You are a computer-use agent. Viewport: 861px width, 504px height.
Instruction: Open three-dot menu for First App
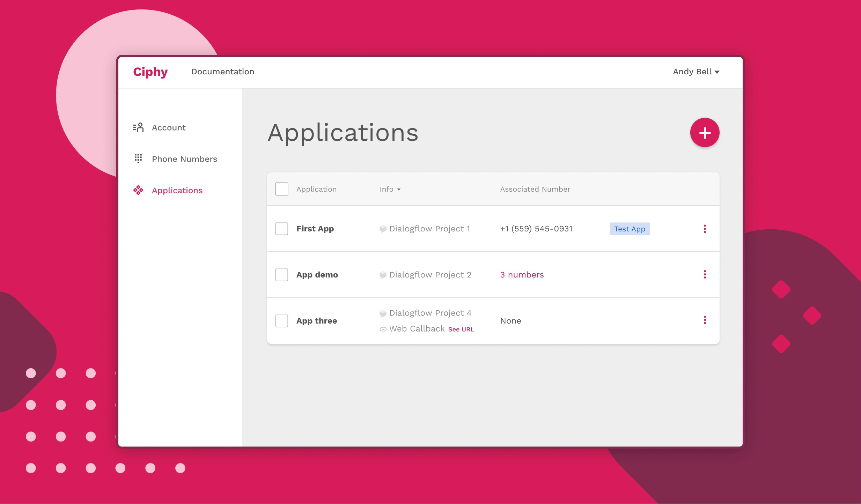[x=705, y=229]
